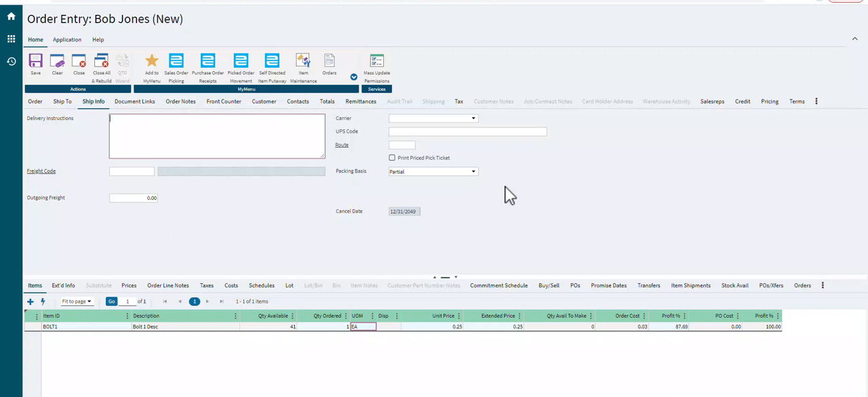
Task: Open recent history in sidebar
Action: (x=11, y=61)
